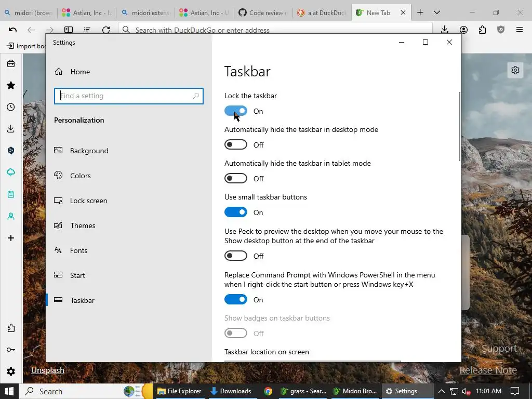
Task: Click the Settings window vertical scrollbar
Action: 460,126
